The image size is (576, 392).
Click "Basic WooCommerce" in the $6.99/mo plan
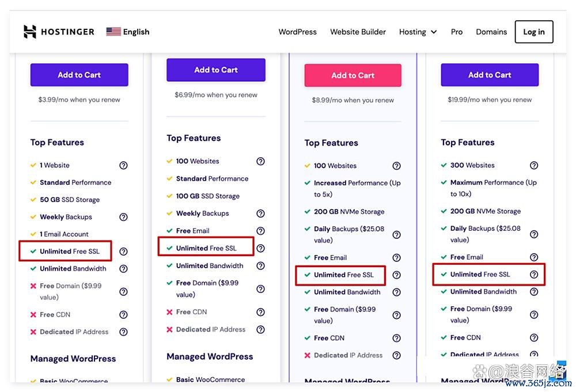(210, 379)
